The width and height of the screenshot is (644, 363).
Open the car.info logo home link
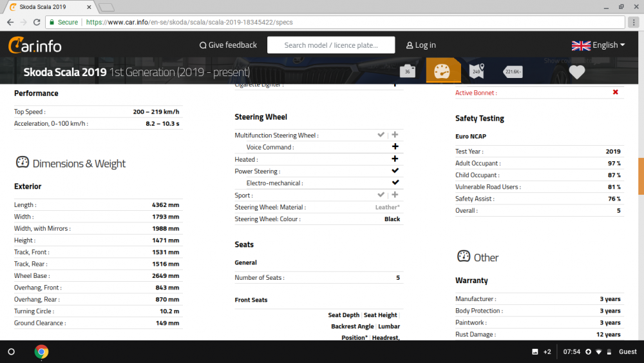(x=35, y=45)
